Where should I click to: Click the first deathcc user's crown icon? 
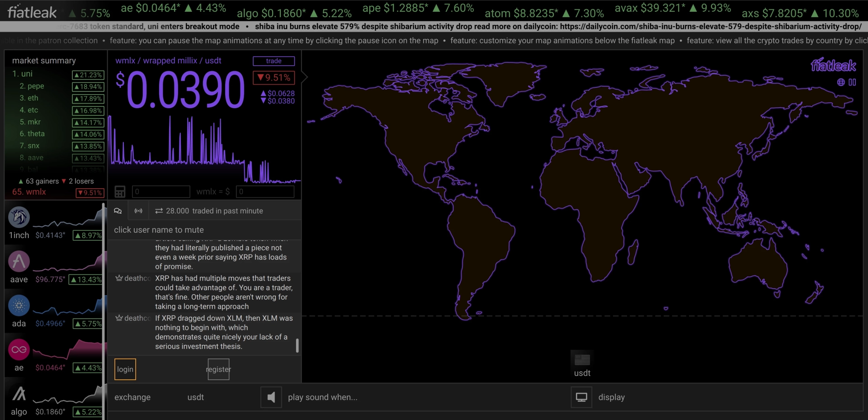119,278
